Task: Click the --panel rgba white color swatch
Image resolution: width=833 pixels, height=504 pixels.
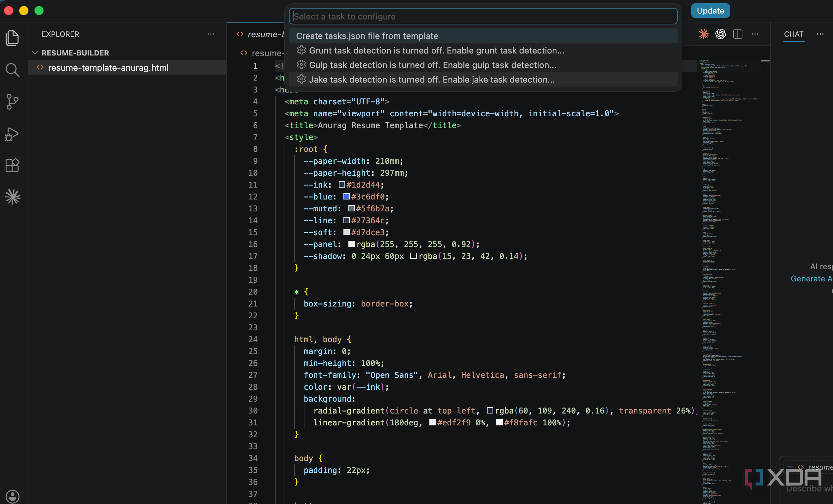Action: click(x=351, y=243)
